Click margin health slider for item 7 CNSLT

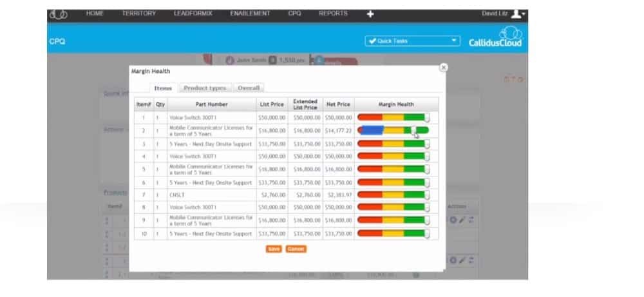coord(393,194)
